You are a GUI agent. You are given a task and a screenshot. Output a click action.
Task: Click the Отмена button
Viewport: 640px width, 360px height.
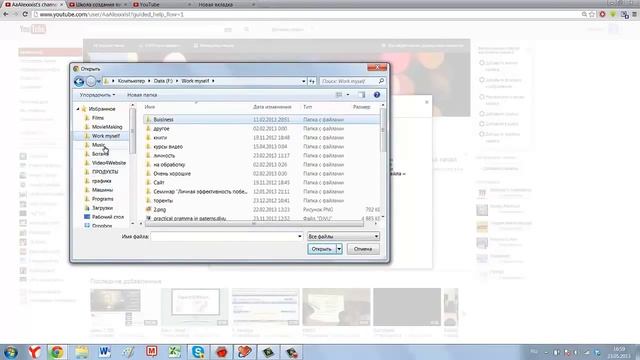click(363, 249)
